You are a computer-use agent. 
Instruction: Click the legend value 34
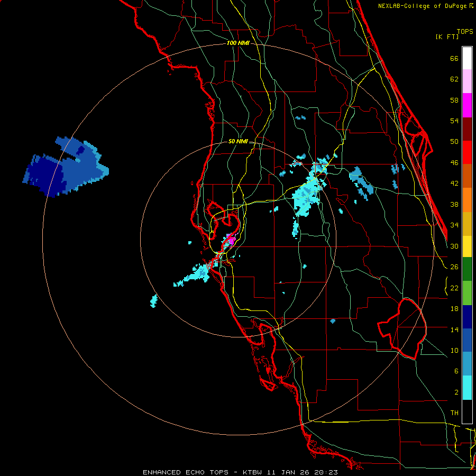pos(454,225)
